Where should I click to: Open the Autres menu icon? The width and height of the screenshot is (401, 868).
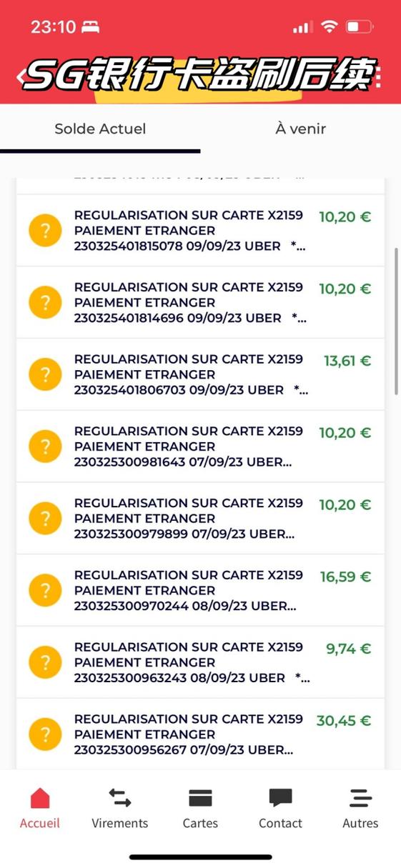360,798
